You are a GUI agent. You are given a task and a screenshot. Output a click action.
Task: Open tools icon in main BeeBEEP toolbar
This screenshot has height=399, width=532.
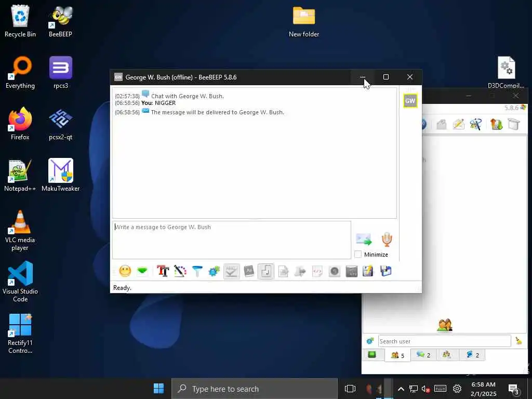[476, 124]
